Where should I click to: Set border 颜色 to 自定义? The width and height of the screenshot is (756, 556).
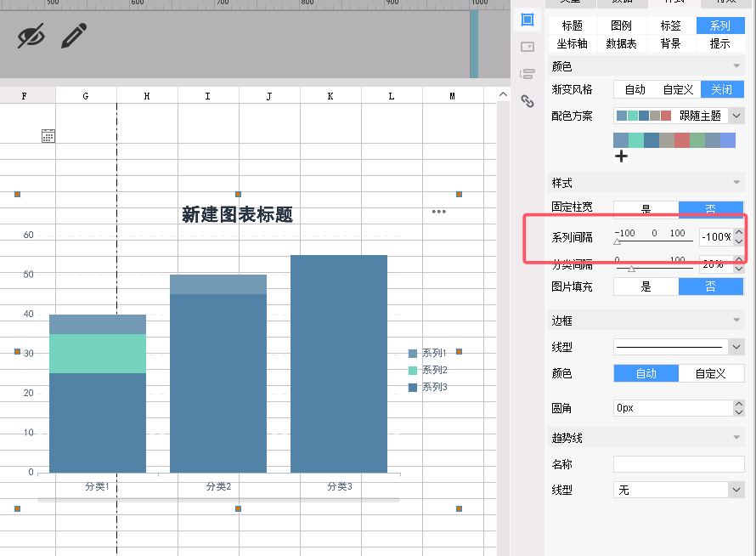point(711,373)
